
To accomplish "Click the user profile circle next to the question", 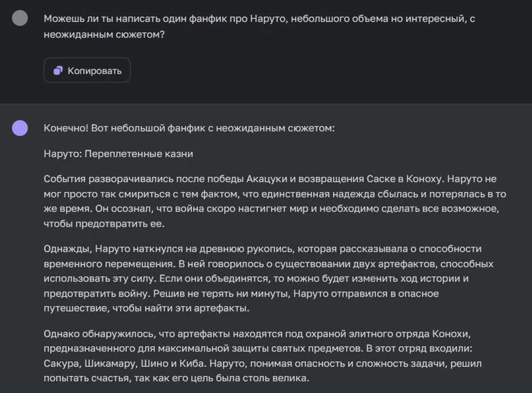I will pos(19,18).
